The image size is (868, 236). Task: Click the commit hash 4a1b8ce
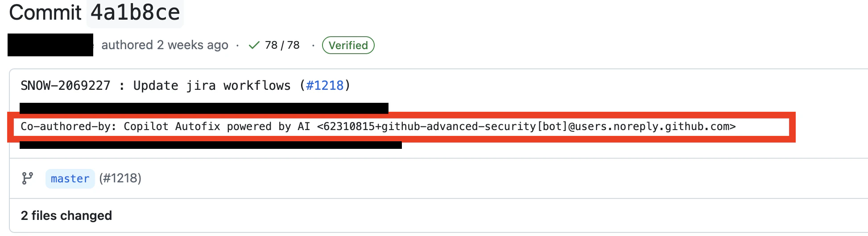pos(135,12)
